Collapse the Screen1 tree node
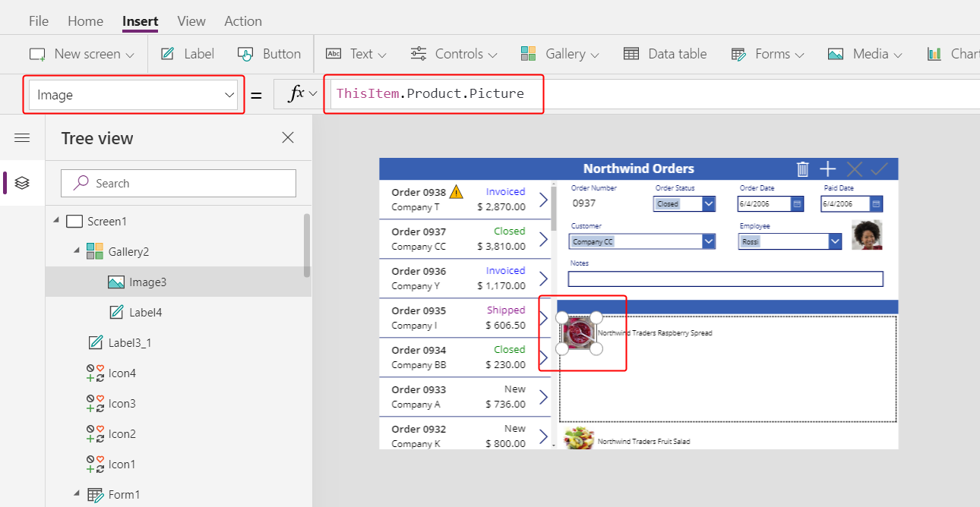Image resolution: width=980 pixels, height=507 pixels. (56, 221)
